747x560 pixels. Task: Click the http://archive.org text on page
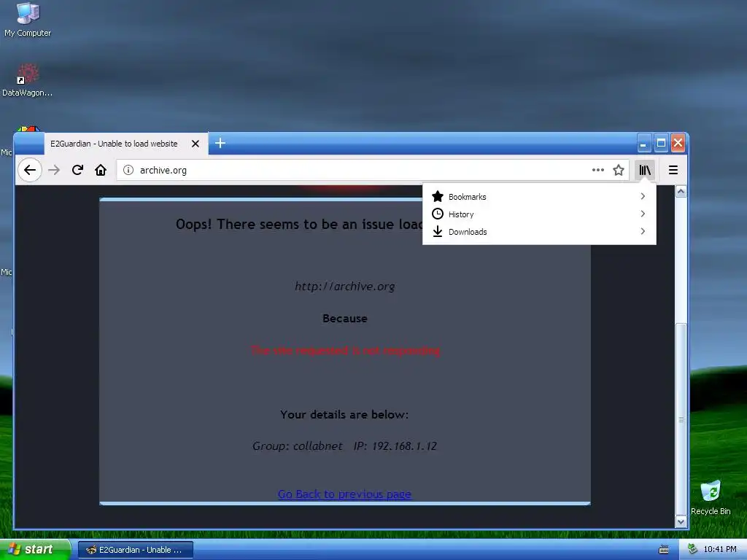[x=344, y=286]
